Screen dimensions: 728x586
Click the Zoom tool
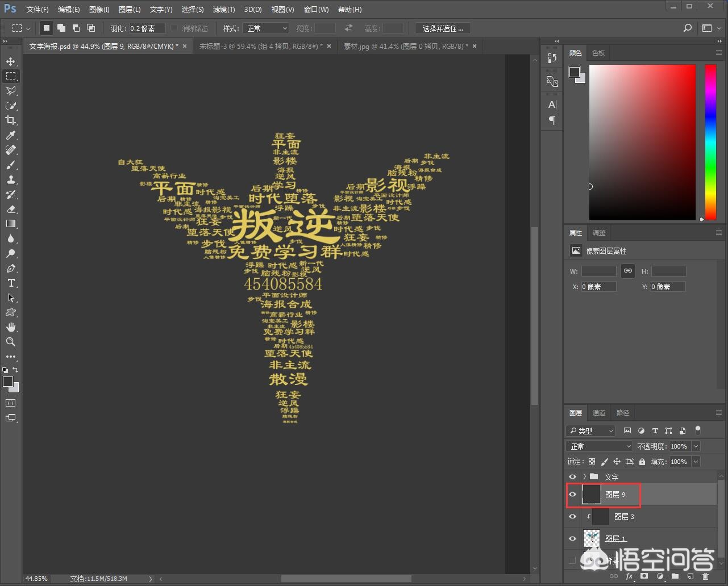tap(11, 342)
